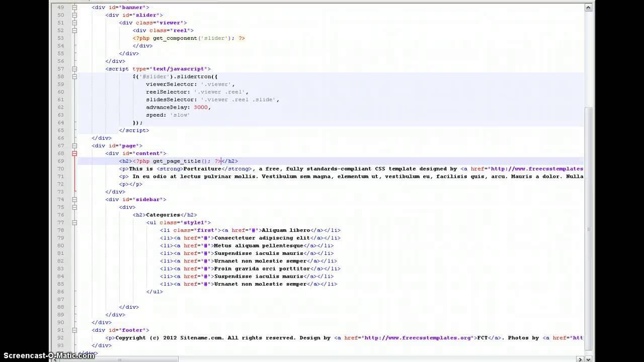This screenshot has height=362, width=644.
Task: Collapse the red div id="content" fold marker
Action: point(74,153)
